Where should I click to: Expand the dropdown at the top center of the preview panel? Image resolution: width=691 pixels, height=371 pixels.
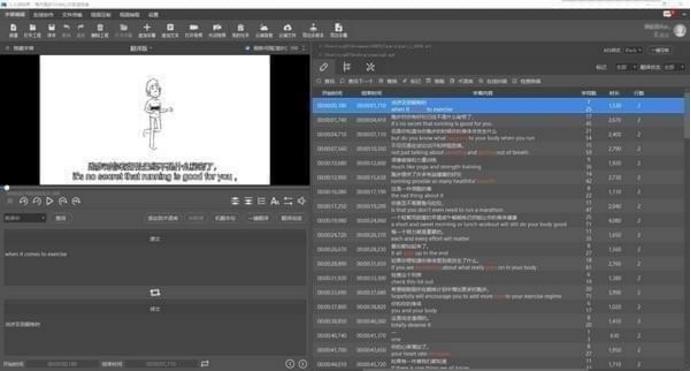[x=141, y=48]
